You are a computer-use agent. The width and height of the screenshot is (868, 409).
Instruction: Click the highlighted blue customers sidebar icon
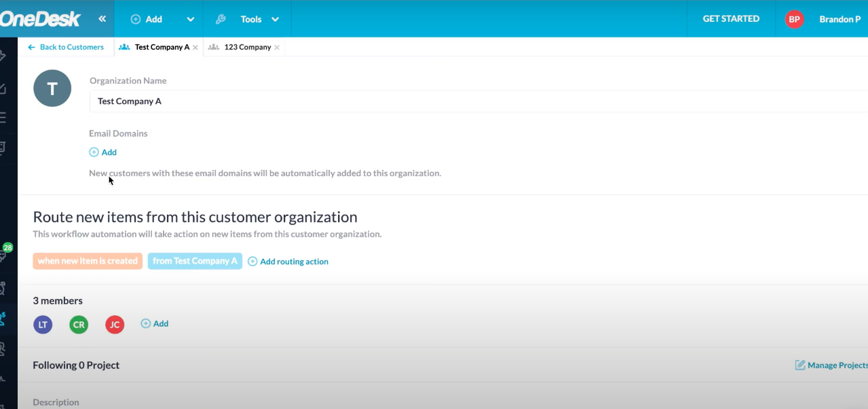pos(4,318)
